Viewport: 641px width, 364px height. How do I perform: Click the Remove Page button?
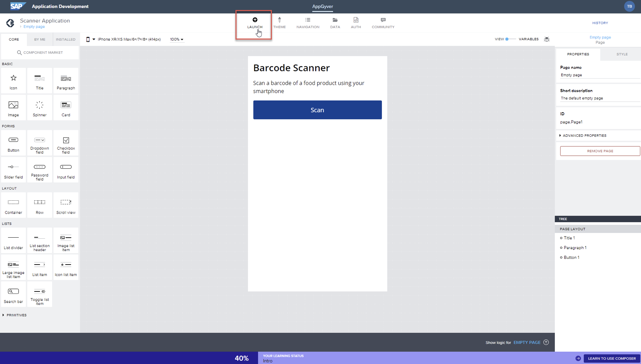(x=600, y=151)
